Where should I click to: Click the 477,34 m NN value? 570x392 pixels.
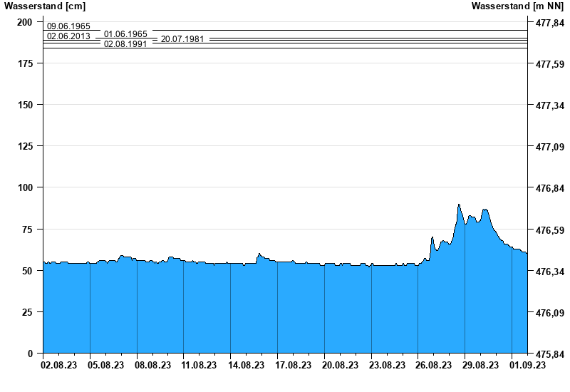coord(550,105)
